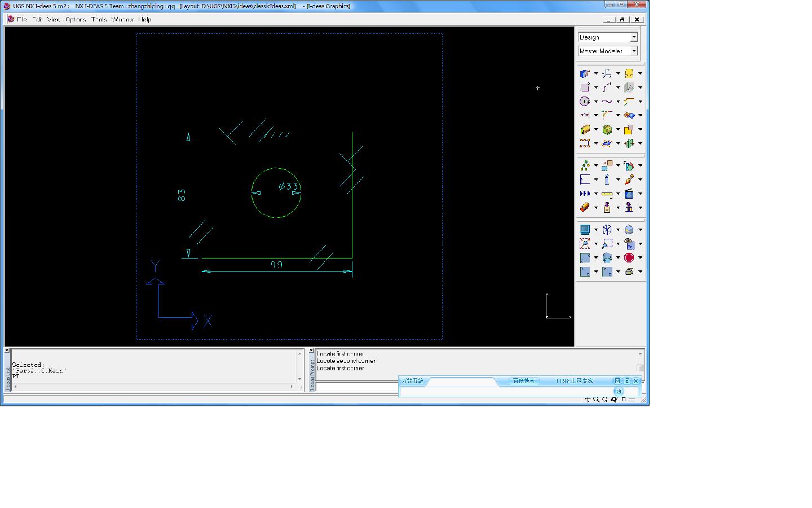Select the Wireframe cube line display icon

[607, 230]
